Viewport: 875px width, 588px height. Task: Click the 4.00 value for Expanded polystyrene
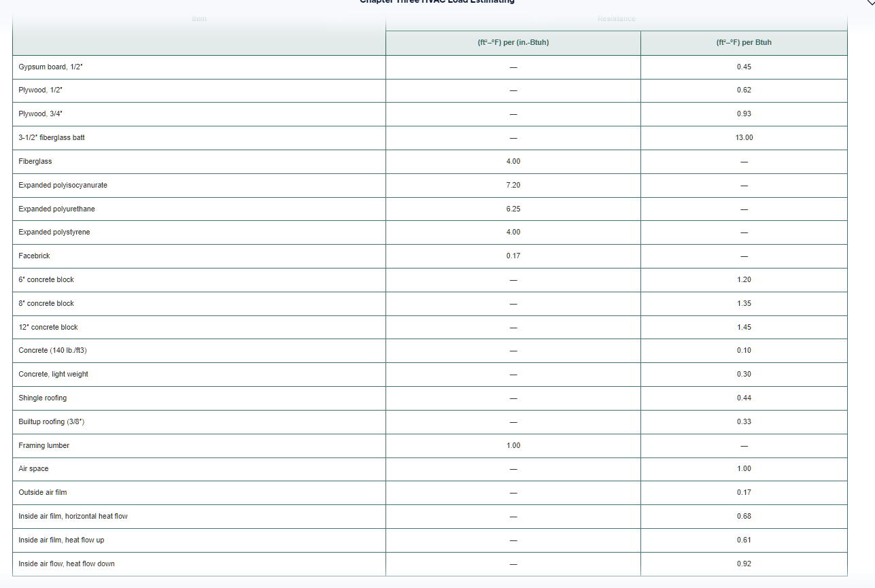(513, 232)
